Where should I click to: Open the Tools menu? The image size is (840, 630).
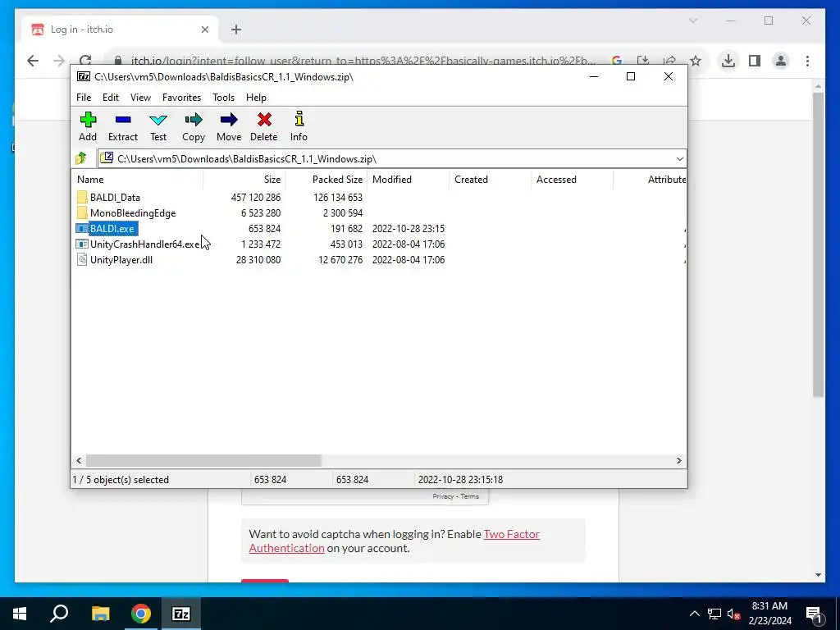(223, 98)
